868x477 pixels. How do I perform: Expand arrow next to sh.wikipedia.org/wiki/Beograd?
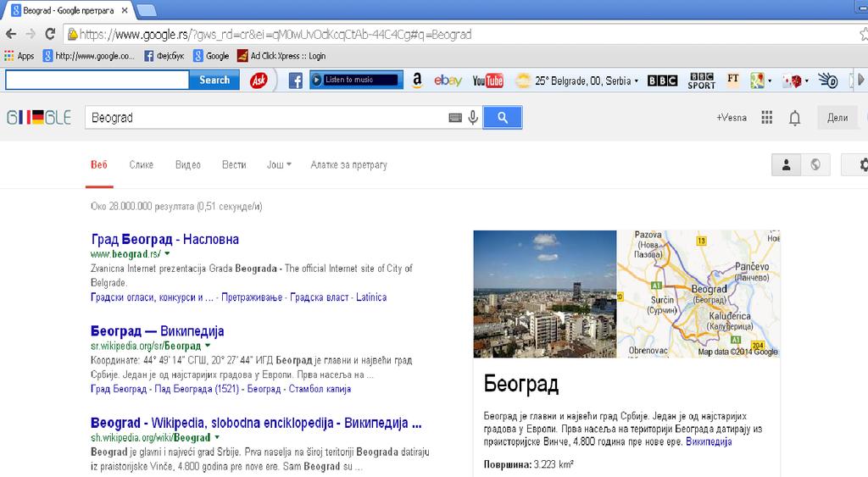[x=217, y=437]
